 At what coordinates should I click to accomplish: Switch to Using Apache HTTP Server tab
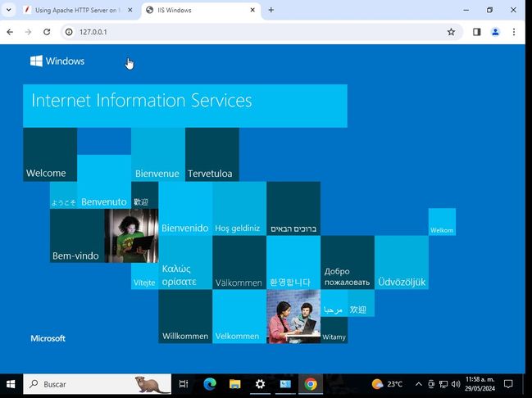tap(79, 10)
